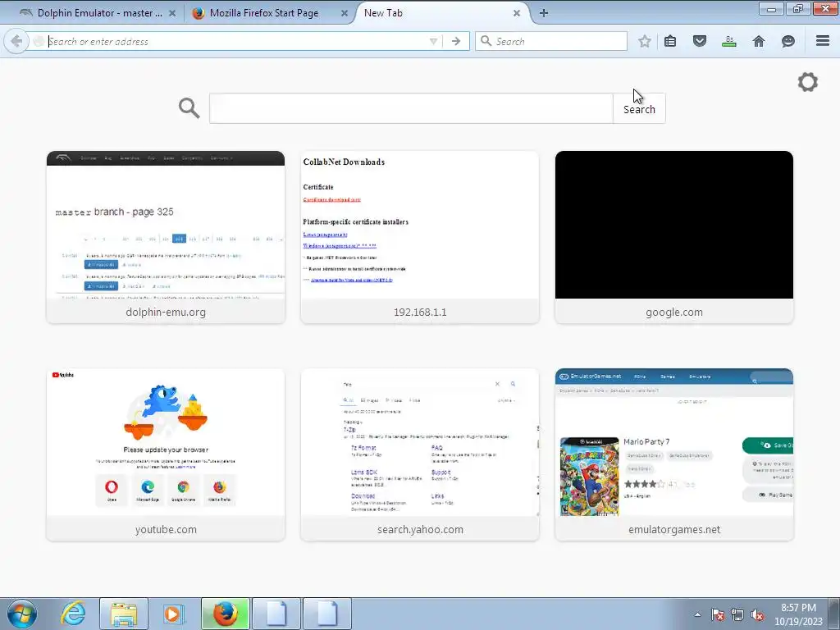The width and height of the screenshot is (840, 630).
Task: Switch to Mozilla Firefox Start Page tab
Action: point(263,13)
